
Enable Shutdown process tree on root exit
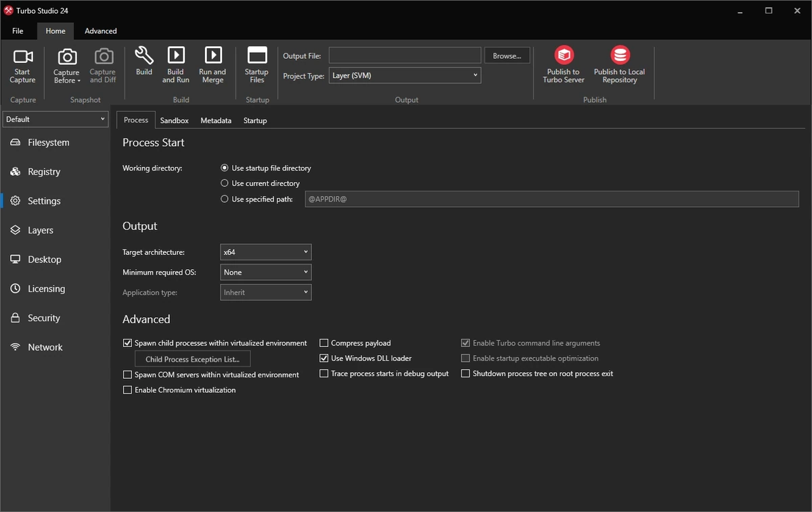pos(466,373)
